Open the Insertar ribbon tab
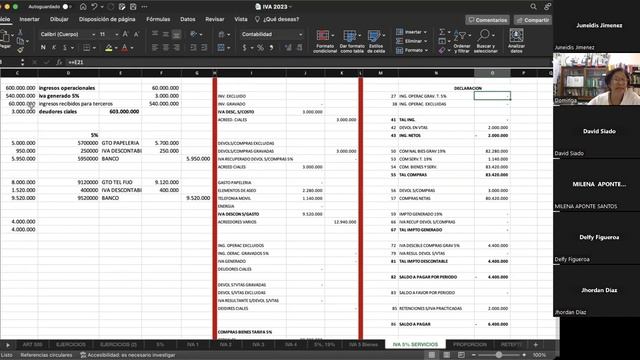This screenshot has width=640, height=360. (x=29, y=19)
